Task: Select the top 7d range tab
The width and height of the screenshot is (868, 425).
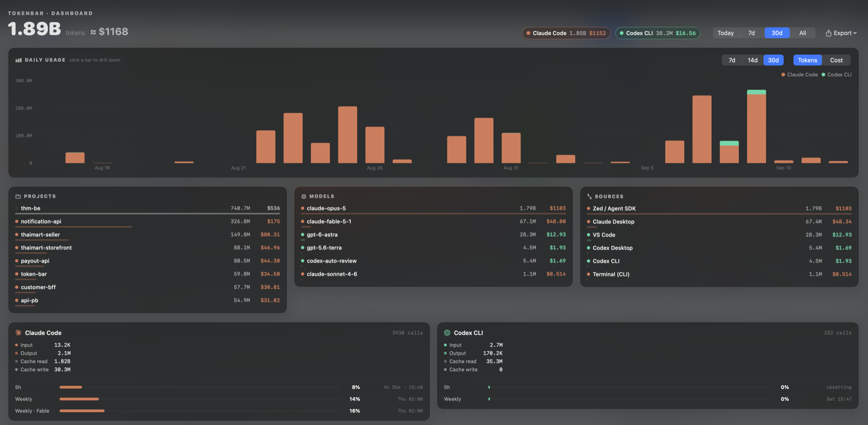Action: (751, 33)
